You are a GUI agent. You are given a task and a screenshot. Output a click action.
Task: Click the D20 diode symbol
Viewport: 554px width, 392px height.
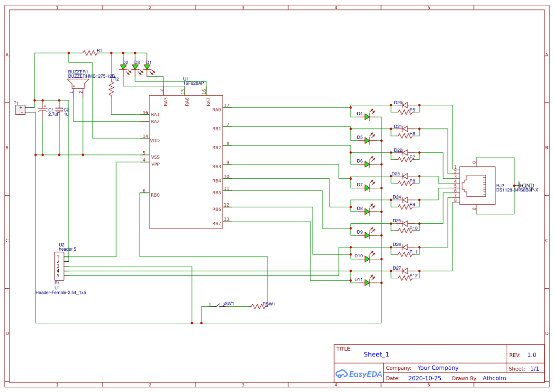click(405, 105)
